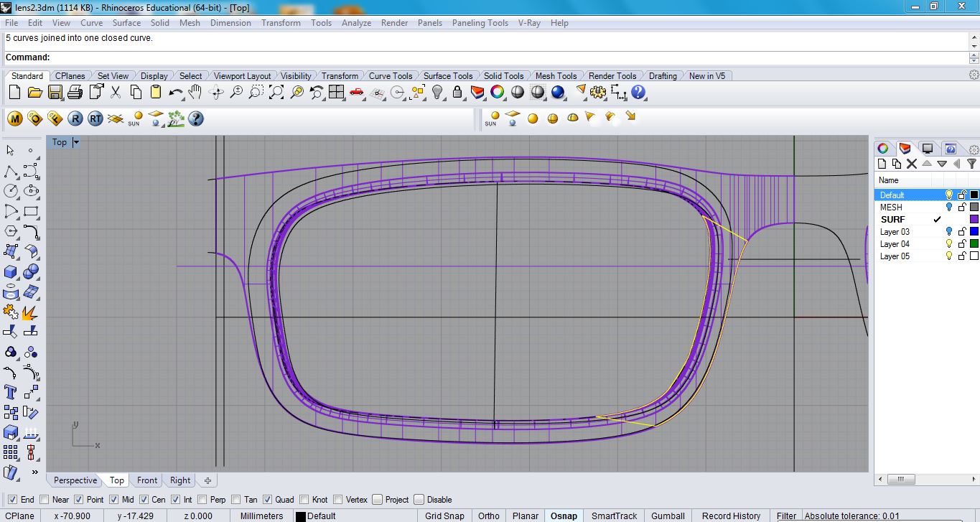Click the Paste clipboard icon
980x522 pixels.
[x=156, y=92]
